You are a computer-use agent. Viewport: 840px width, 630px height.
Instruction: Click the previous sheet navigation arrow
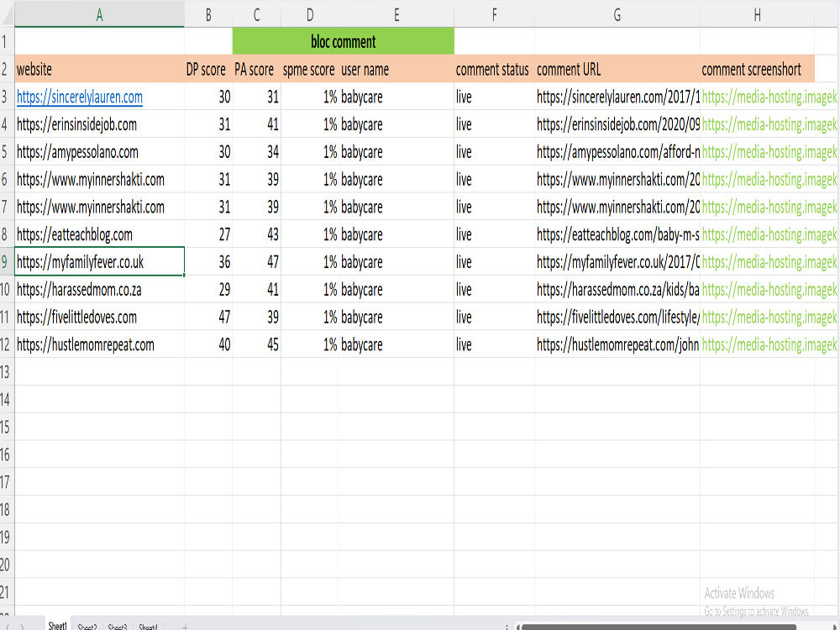point(7,627)
